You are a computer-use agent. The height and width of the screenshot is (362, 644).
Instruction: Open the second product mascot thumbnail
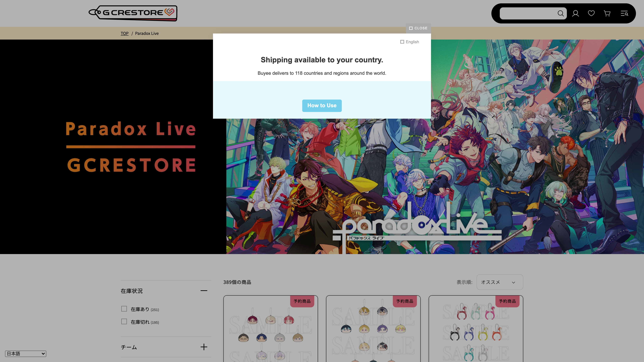coord(373,329)
